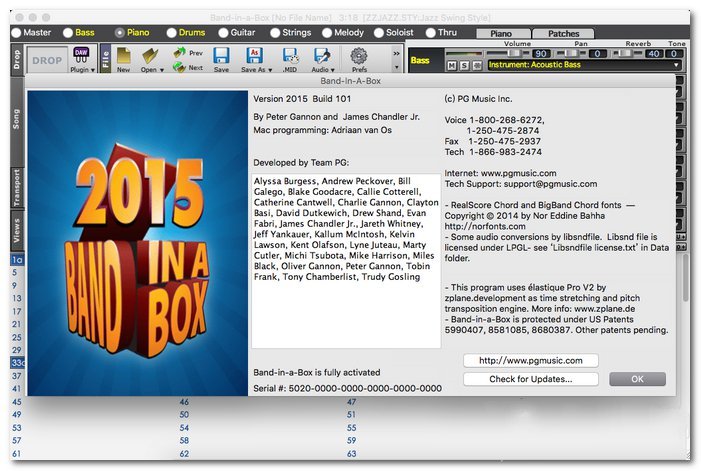Open toolbar options down-arrow below >>

[396, 67]
